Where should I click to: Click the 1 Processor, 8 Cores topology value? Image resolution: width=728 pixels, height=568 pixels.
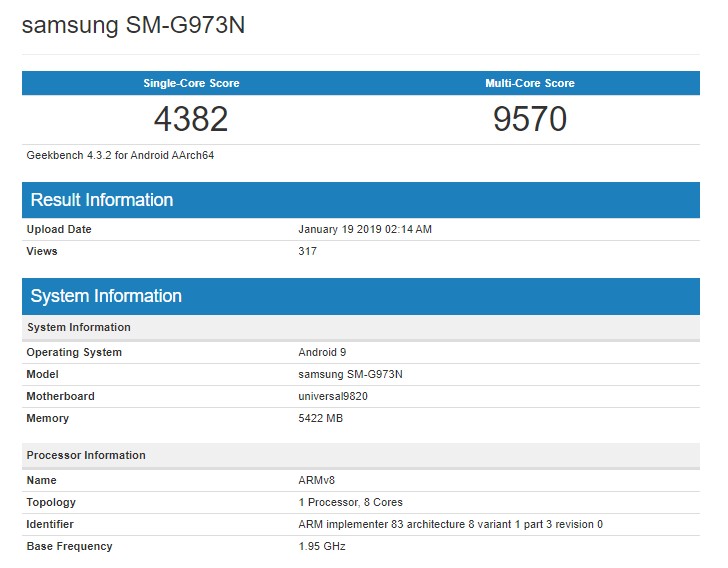click(x=350, y=502)
